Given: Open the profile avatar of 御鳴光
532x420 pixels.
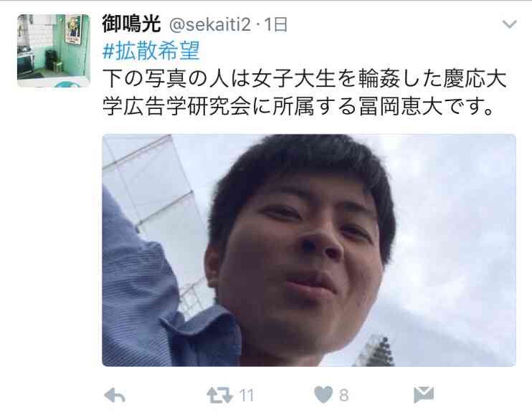Looking at the screenshot, I should 54,51.
